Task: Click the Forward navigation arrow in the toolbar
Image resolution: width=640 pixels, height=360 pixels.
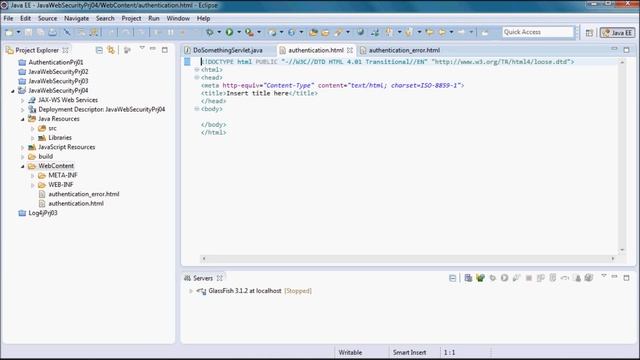Action: pos(461,32)
